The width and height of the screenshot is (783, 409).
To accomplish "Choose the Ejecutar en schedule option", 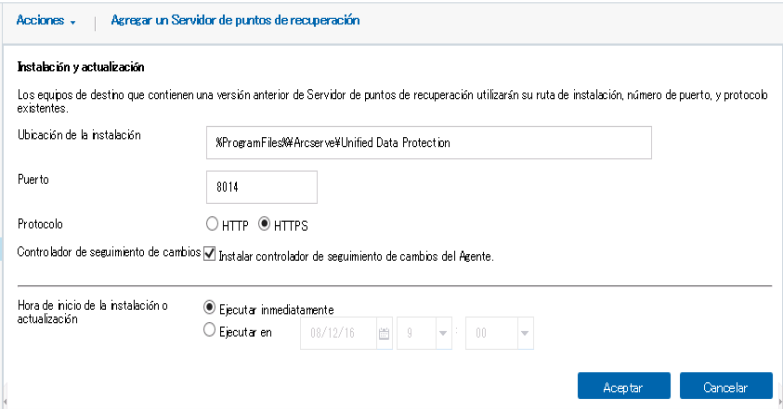I will 210,330.
